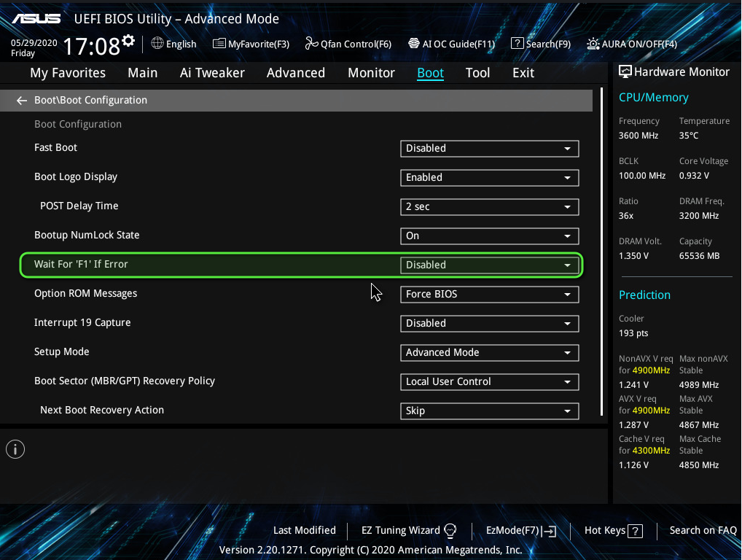The image size is (742, 560).
Task: Open Qfan Control fan icon
Action: [311, 44]
